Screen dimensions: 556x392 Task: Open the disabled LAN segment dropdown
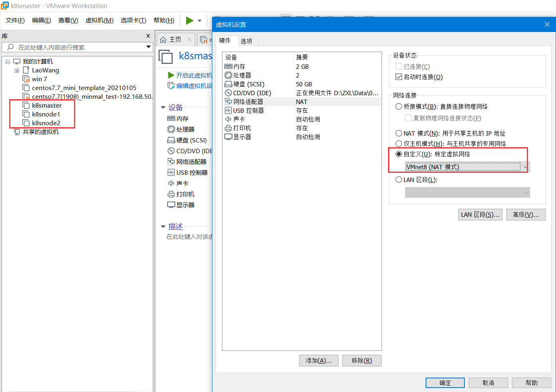point(467,192)
